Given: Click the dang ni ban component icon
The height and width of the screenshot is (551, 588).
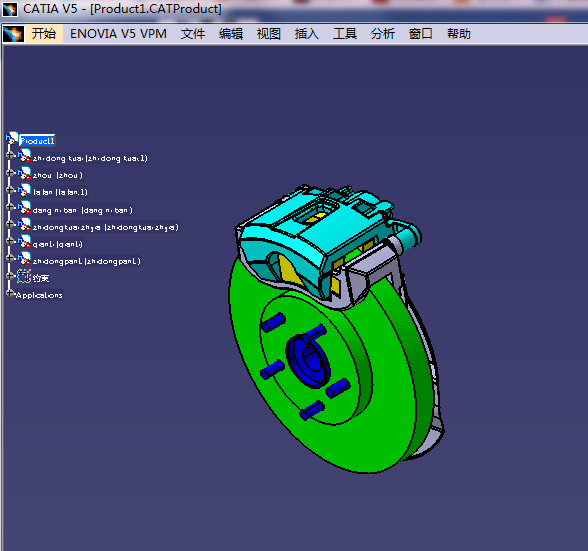Looking at the screenshot, I should pos(24,207).
